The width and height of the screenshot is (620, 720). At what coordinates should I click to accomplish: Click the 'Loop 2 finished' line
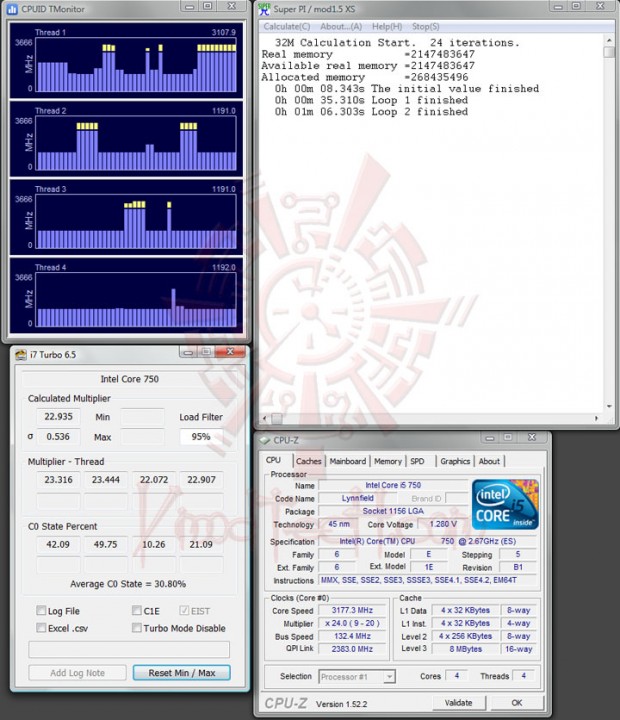pos(371,112)
